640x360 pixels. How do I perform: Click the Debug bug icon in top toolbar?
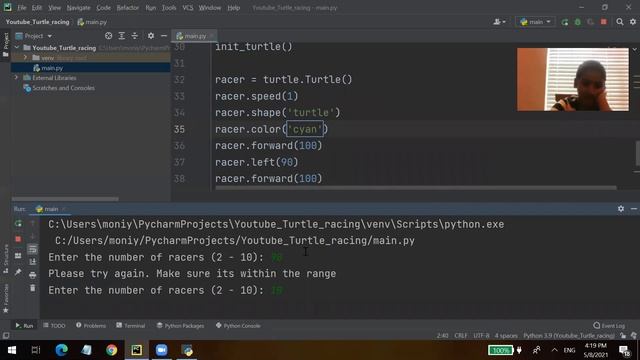tap(578, 22)
